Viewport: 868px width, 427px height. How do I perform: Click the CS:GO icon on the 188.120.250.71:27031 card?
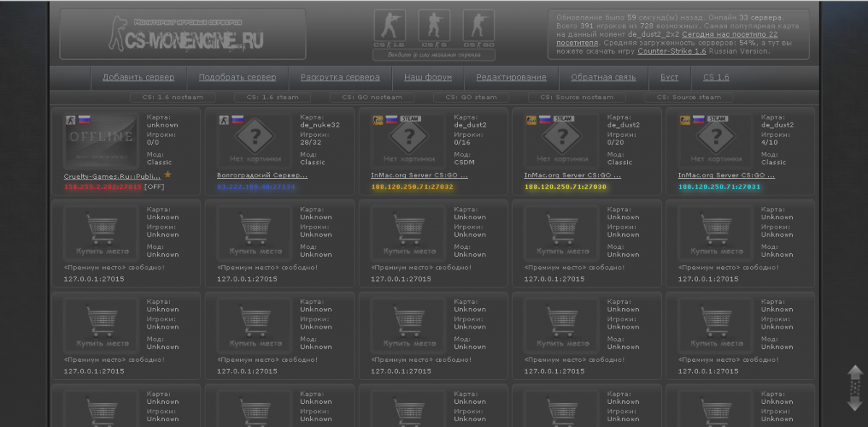point(684,119)
